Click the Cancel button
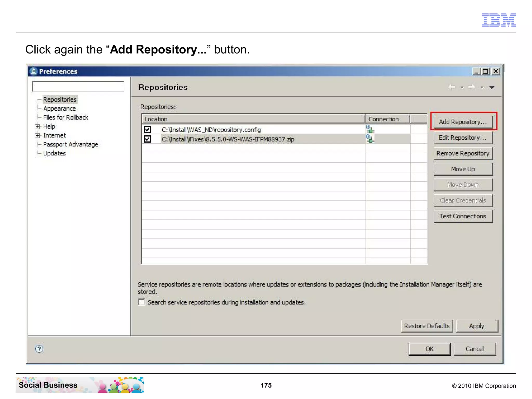Screen dimensions: 532x399 [x=475, y=349]
